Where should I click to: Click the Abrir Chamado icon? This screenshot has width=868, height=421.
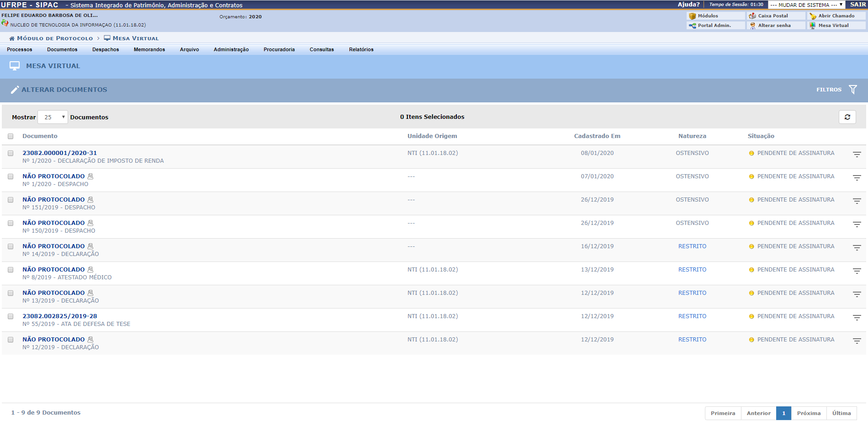813,16
